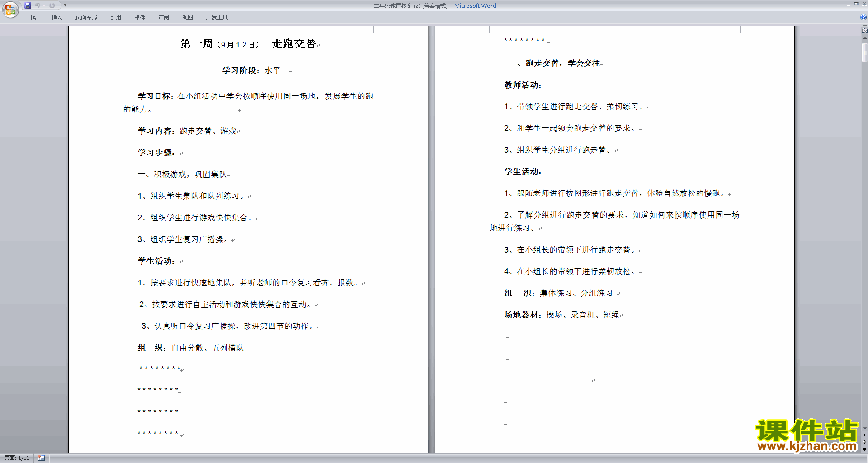
Task: Click the macro recording status bar icon
Action: [41, 458]
